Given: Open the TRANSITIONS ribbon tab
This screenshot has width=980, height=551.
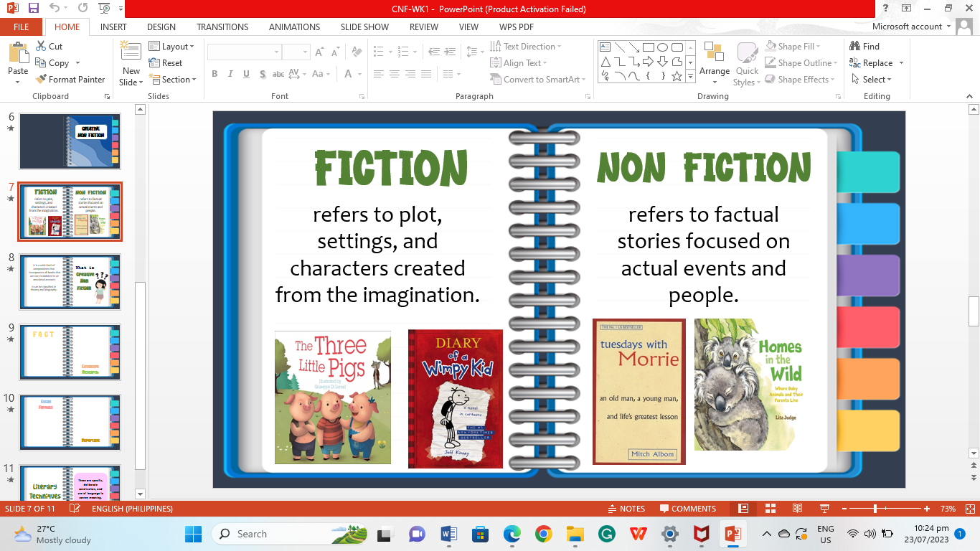Looking at the screenshot, I should [222, 27].
